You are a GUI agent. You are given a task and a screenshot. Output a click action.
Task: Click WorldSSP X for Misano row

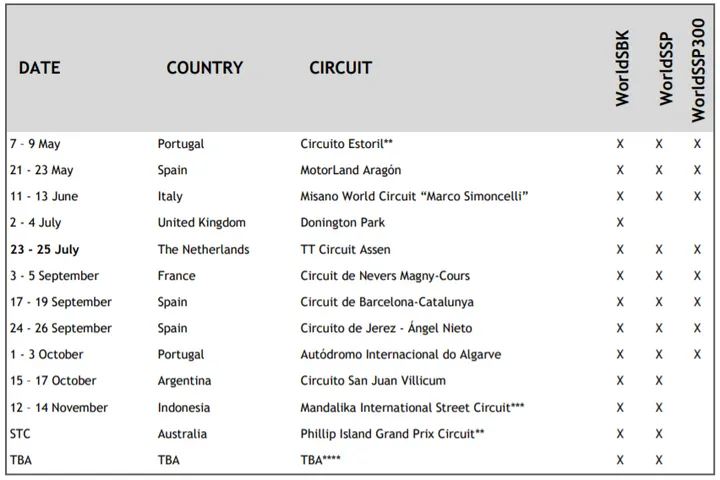(659, 197)
